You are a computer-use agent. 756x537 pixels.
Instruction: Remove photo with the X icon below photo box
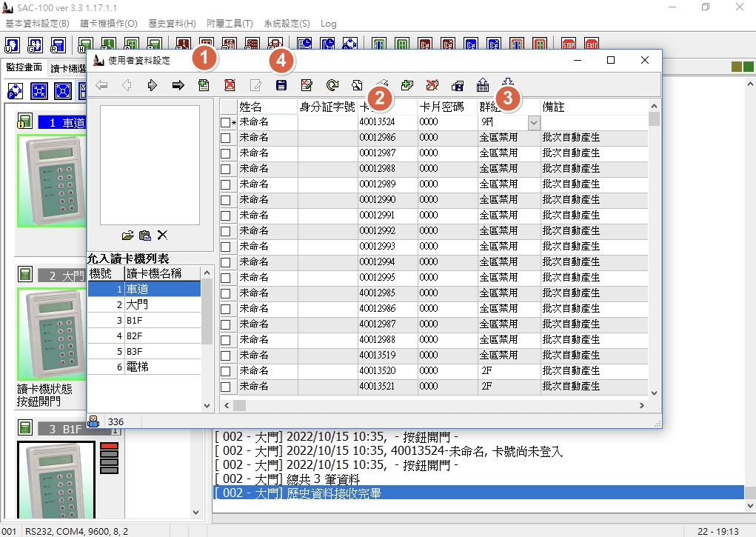point(162,236)
